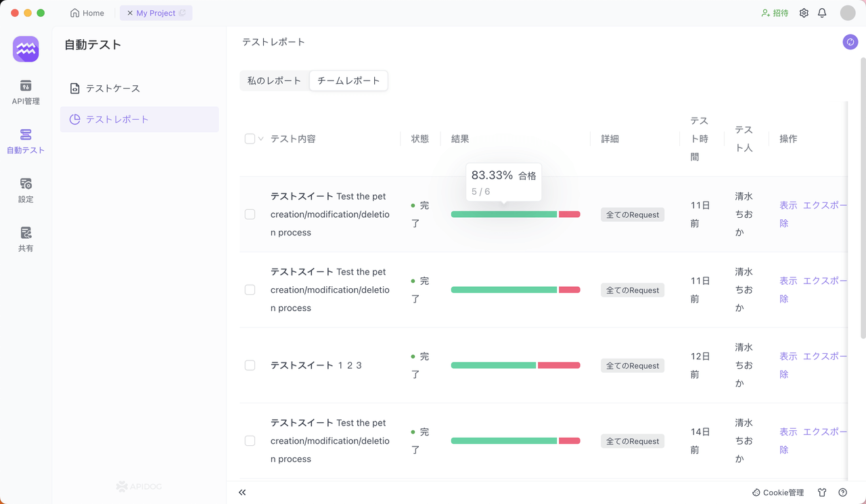Image resolution: width=866 pixels, height=504 pixels.
Task: Click the 結果 column header
Action: click(460, 139)
